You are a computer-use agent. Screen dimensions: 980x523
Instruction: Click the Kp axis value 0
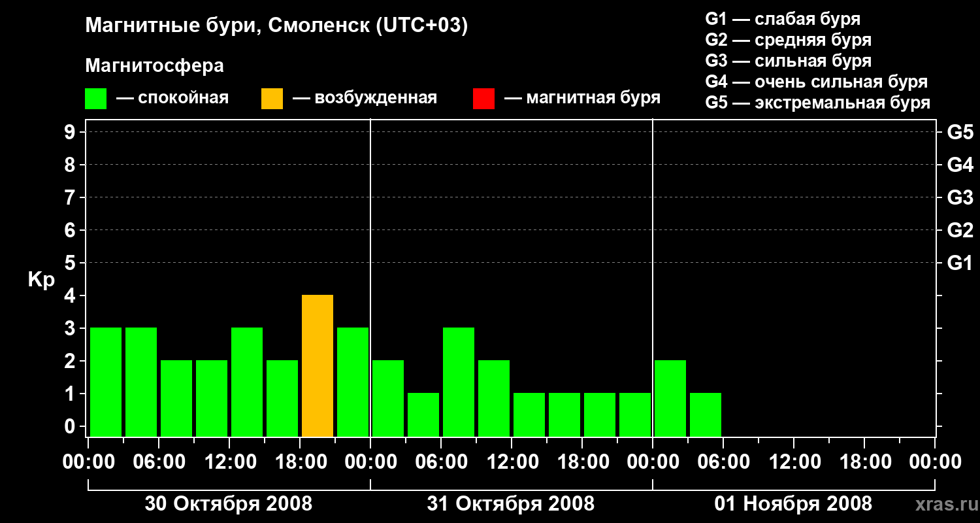[x=71, y=427]
